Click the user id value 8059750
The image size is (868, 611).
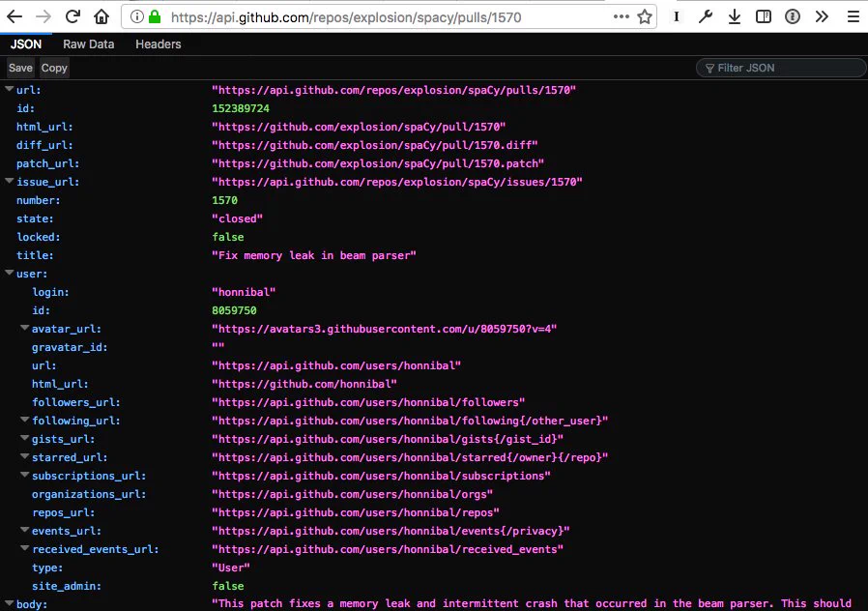[x=234, y=310]
